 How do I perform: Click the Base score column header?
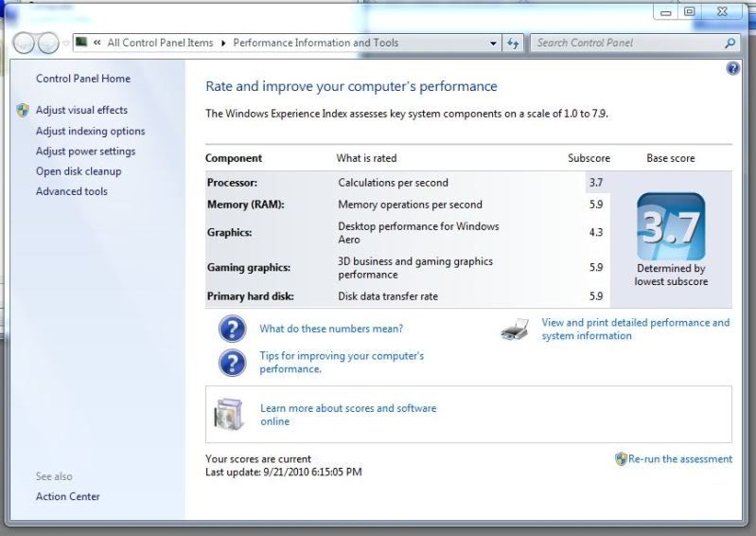click(x=671, y=158)
